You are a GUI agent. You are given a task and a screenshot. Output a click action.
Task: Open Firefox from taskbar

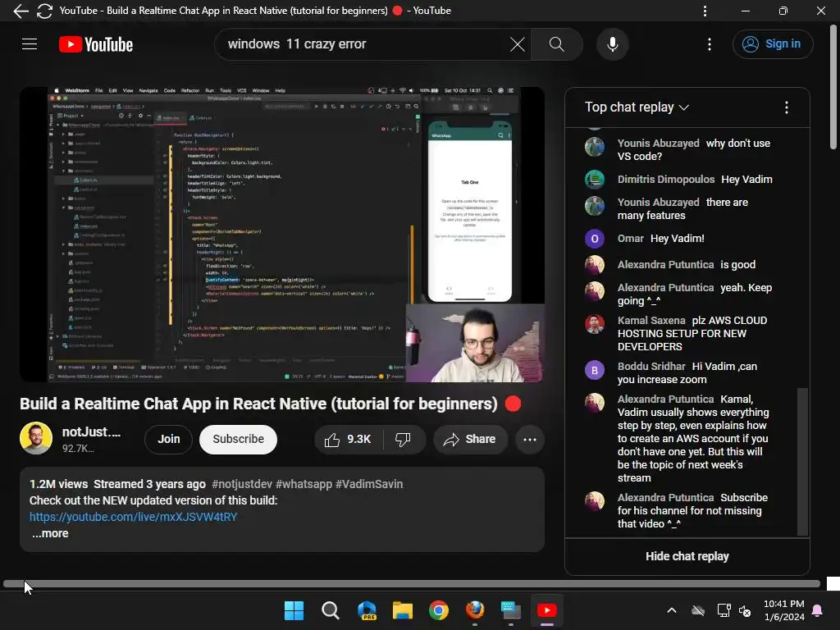click(x=475, y=610)
